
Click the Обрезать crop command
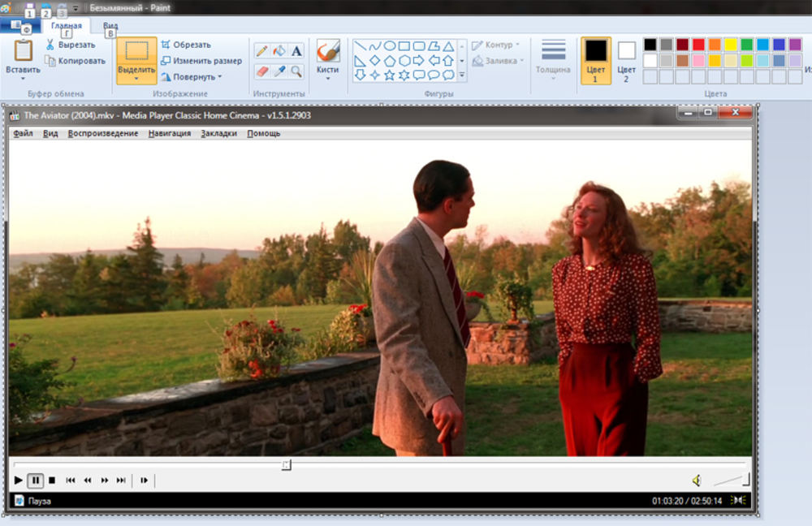186,45
